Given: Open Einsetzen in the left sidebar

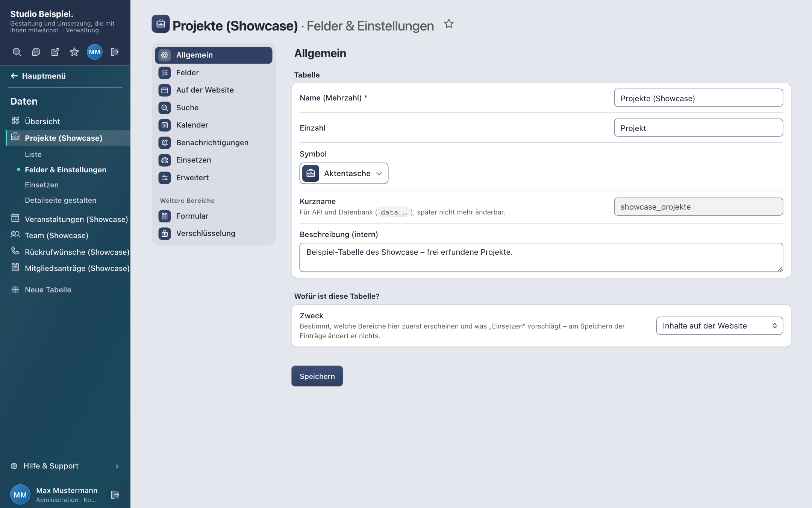Looking at the screenshot, I should coord(42,185).
